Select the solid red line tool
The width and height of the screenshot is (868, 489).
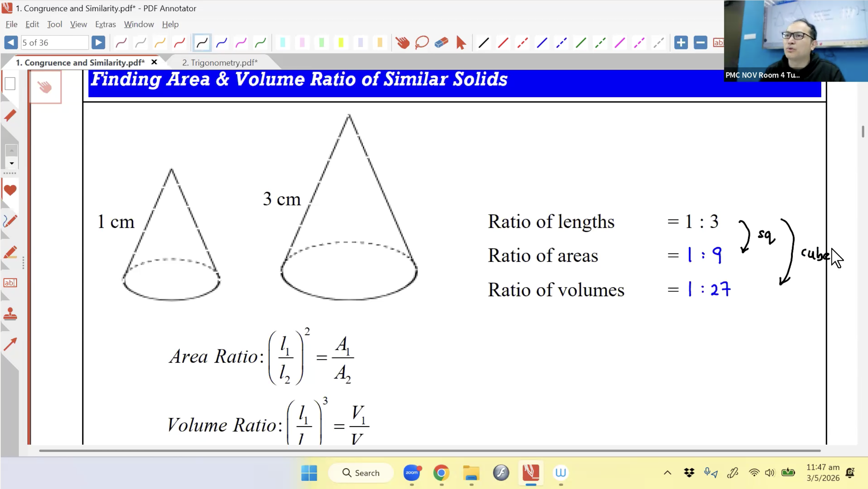[503, 43]
